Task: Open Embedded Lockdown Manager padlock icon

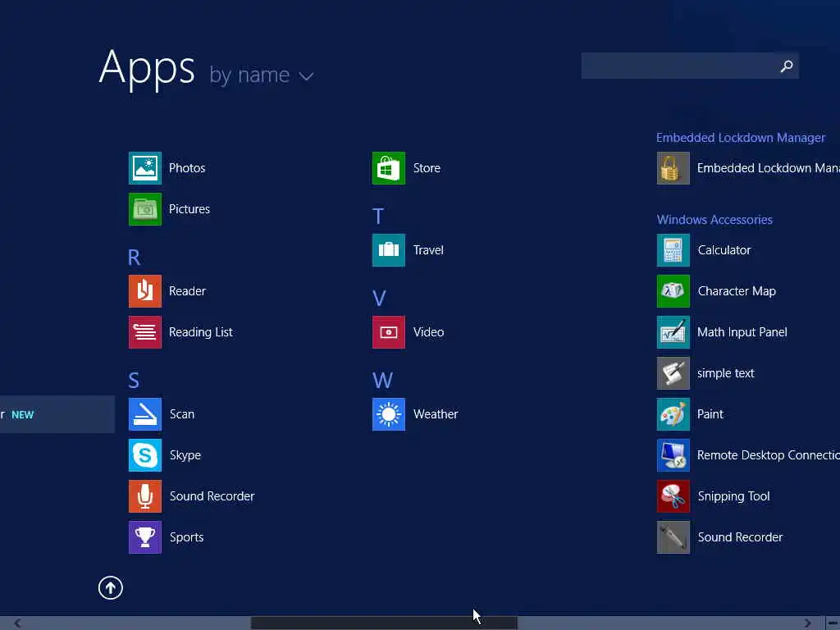Action: pos(673,168)
